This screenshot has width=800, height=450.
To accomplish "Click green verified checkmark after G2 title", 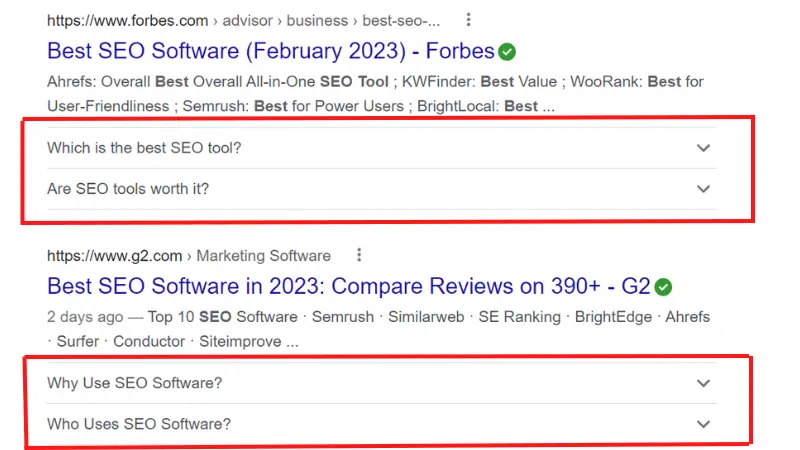I will [663, 287].
